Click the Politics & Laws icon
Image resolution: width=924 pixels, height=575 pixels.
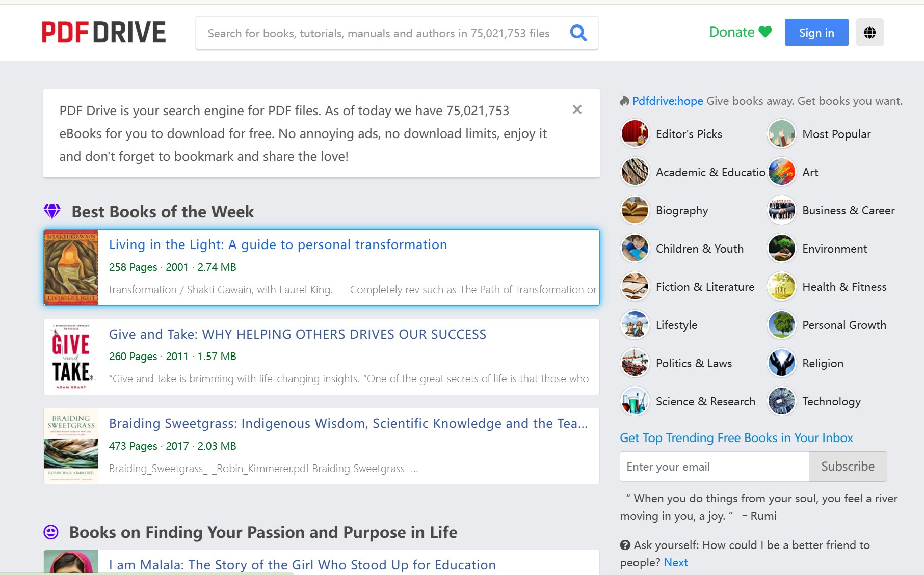pyautogui.click(x=635, y=363)
